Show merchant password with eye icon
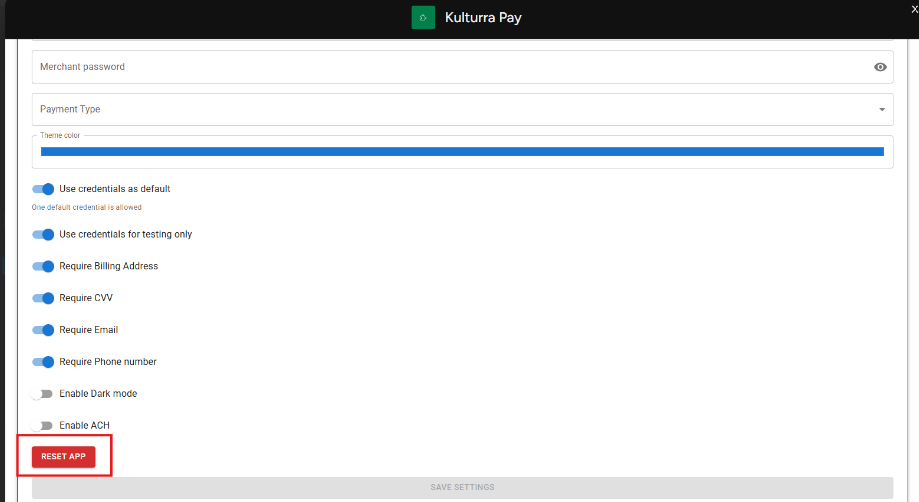Screen dimensions: 919x502 [880, 67]
